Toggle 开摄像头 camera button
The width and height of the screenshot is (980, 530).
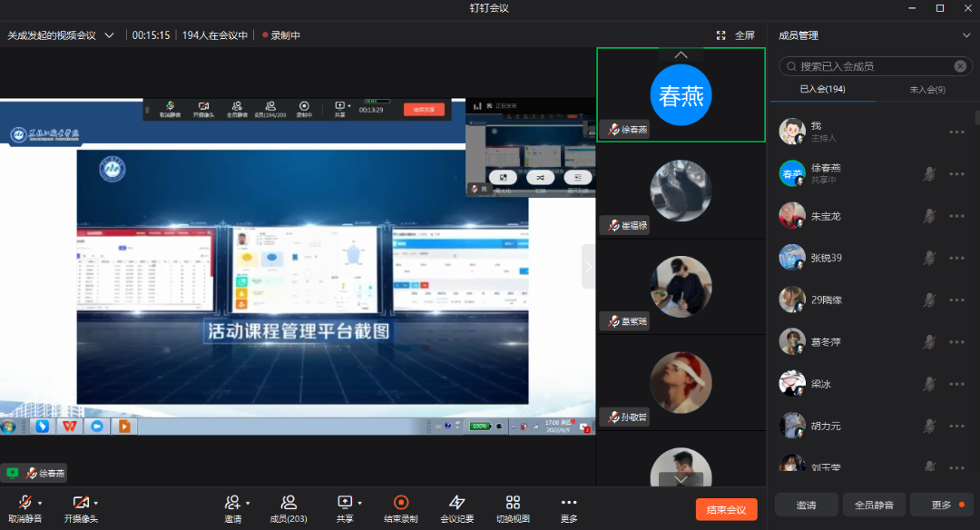(80, 502)
